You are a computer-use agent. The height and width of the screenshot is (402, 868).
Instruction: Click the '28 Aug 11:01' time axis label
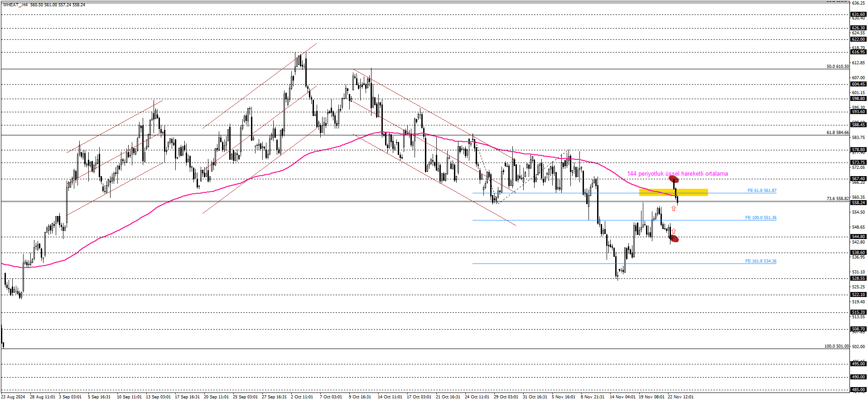tap(43, 397)
